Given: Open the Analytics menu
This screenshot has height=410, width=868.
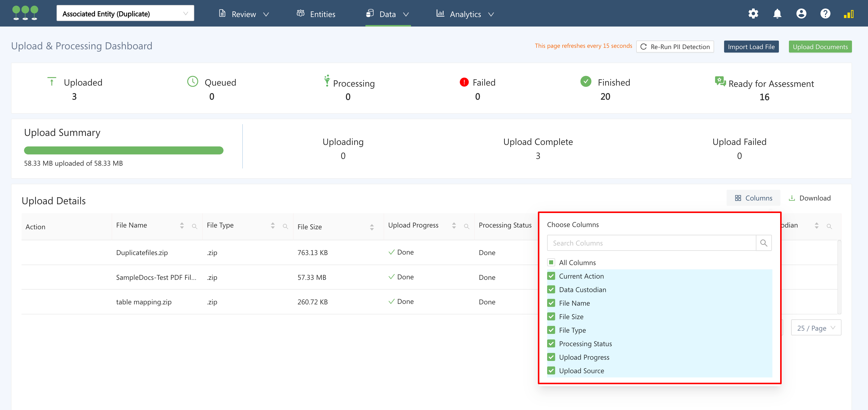Looking at the screenshot, I should pos(465,14).
